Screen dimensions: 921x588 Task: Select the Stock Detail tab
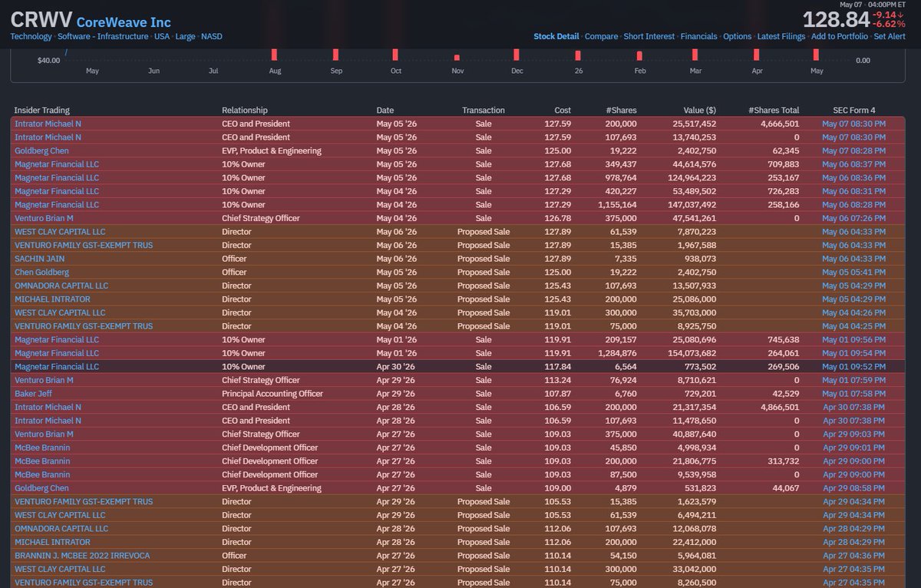pyautogui.click(x=556, y=36)
